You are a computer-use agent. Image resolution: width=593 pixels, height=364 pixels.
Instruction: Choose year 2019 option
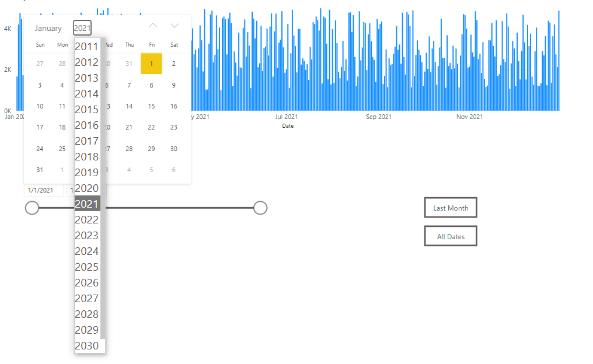[87, 172]
